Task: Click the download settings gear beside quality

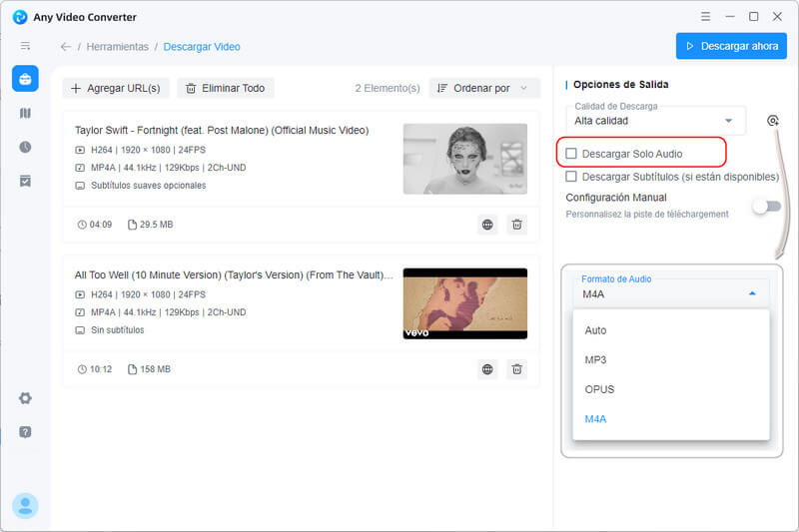Action: tap(772, 121)
